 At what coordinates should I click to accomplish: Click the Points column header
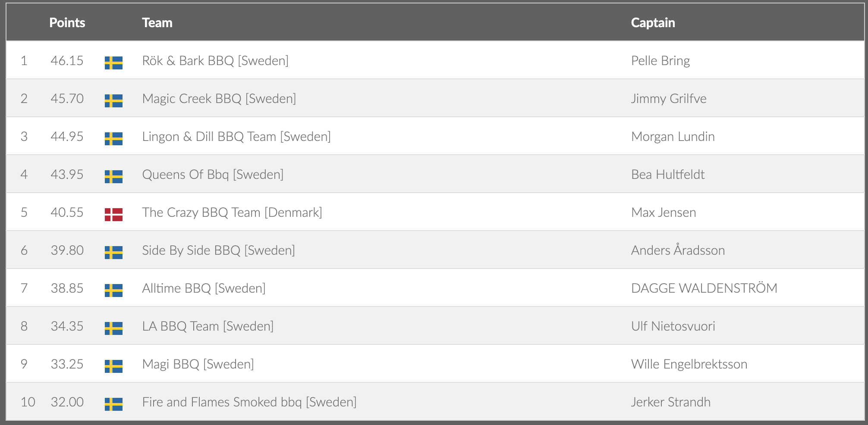pos(67,23)
